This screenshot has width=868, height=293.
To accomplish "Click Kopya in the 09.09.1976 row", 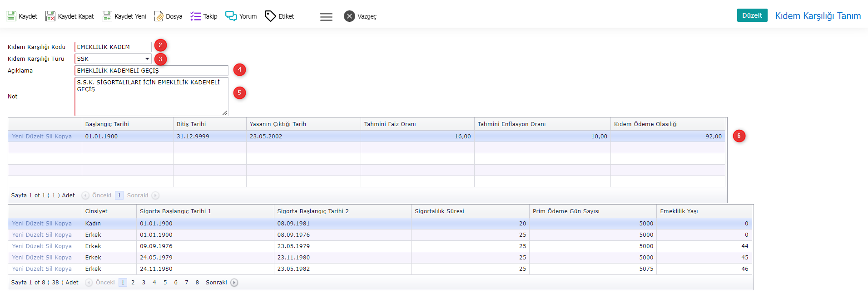I will tap(63, 246).
